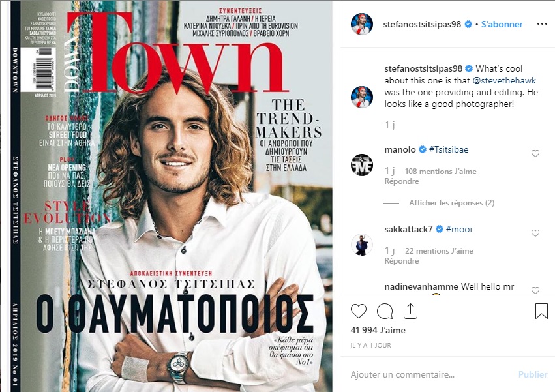Like nadinevanhamme's comment heart

535,290
